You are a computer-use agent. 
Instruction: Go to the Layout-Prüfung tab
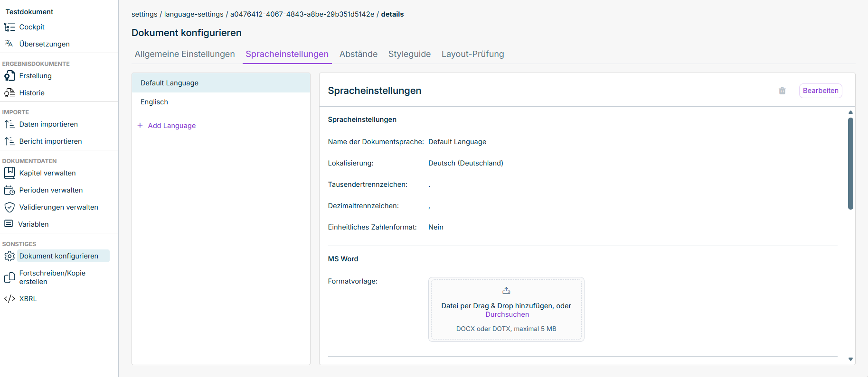[473, 54]
